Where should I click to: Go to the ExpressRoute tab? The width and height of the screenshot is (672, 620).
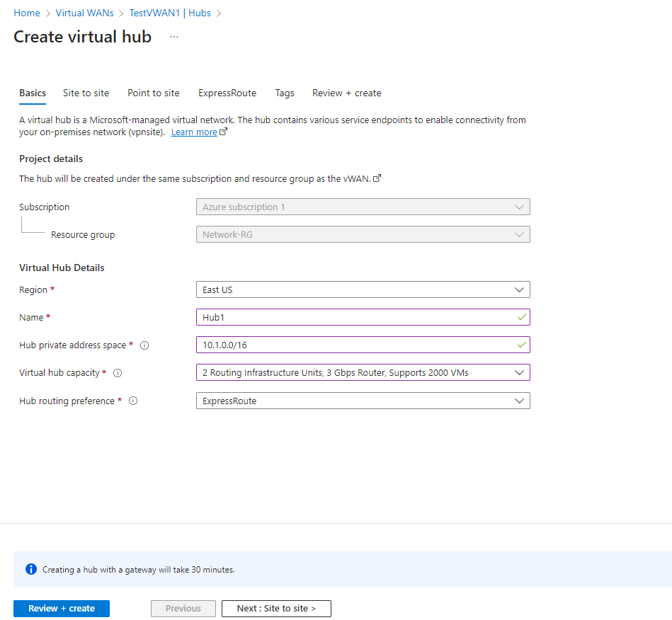point(227,93)
